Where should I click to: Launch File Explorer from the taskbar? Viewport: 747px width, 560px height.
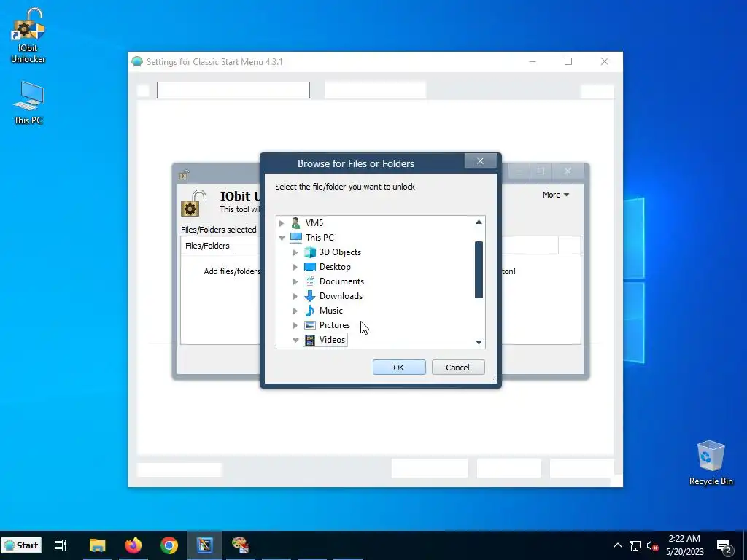(97, 545)
